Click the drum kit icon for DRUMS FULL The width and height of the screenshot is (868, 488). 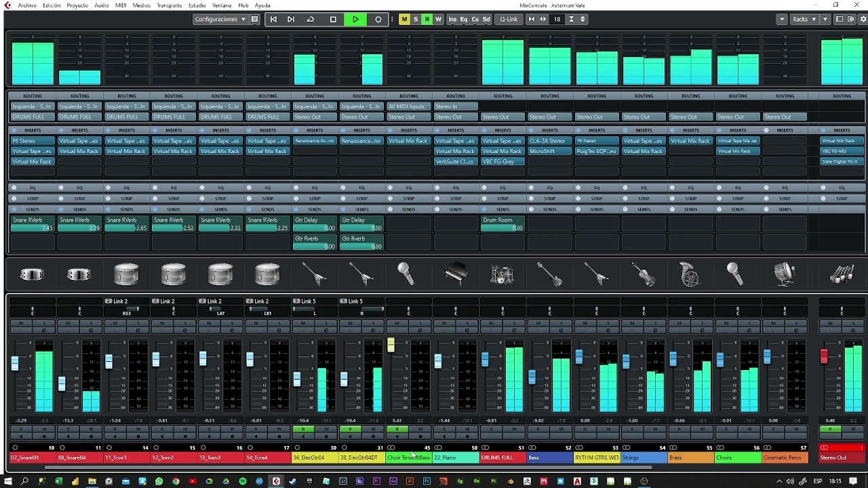click(x=502, y=274)
